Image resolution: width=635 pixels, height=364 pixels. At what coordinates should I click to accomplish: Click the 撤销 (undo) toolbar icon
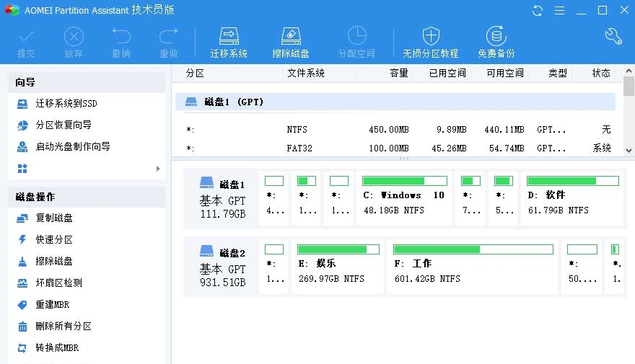(121, 43)
